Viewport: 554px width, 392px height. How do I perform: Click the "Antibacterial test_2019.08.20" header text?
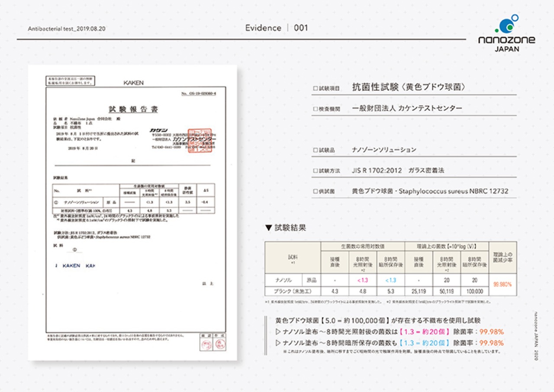67,29
